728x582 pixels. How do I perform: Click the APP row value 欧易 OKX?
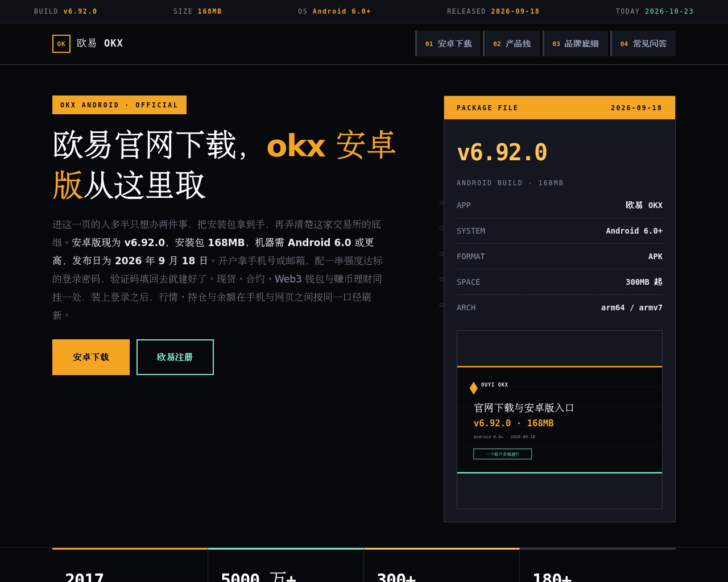coord(644,205)
